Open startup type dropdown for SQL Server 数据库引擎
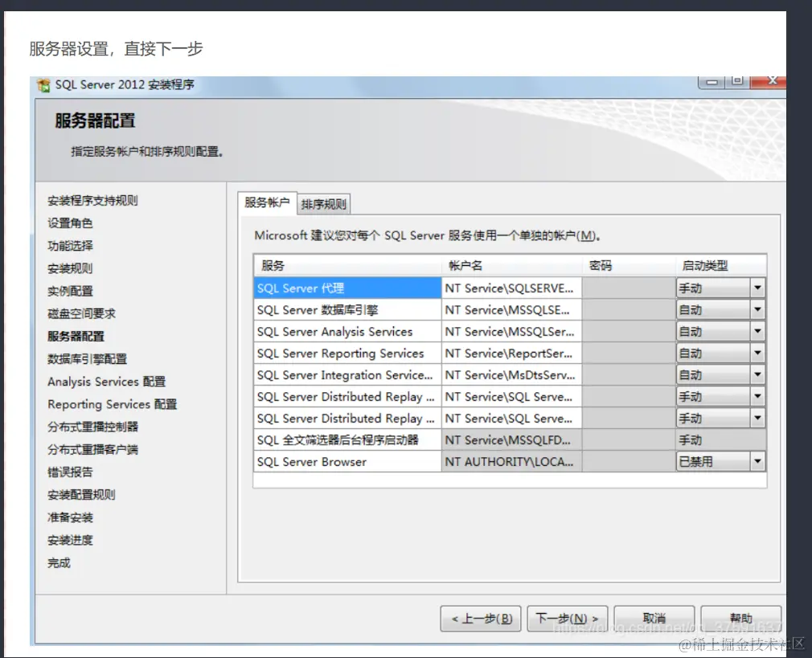The image size is (812, 658). pyautogui.click(x=757, y=309)
